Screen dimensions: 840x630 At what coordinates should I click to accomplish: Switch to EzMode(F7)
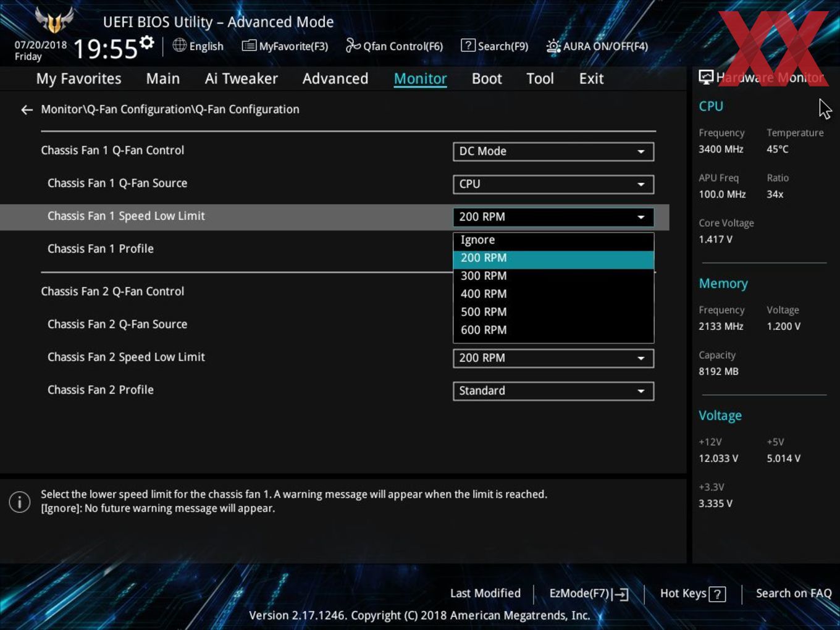[589, 594]
